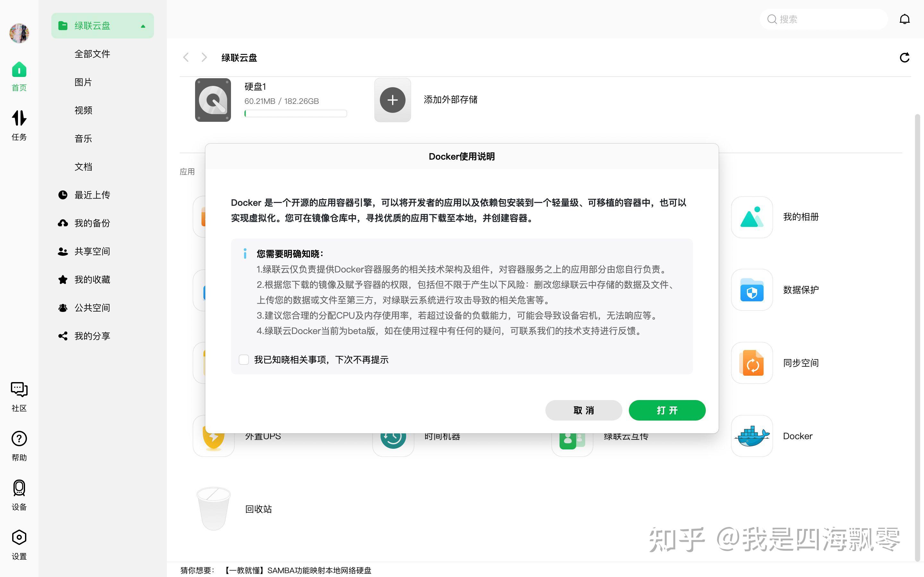Click the notification bell
924x577 pixels.
pos(904,19)
